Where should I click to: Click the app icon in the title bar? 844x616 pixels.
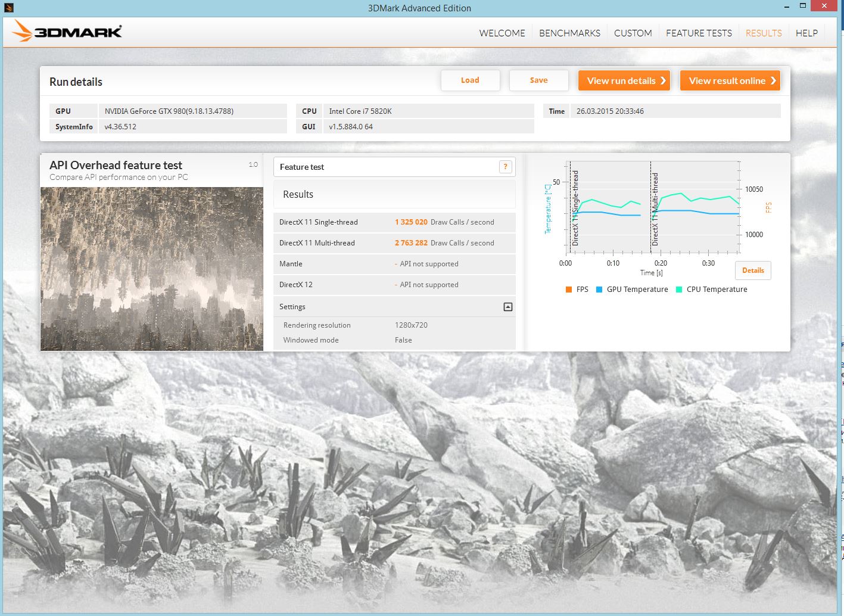tap(8, 8)
